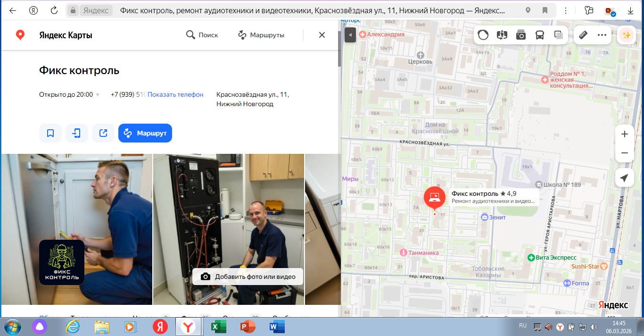Show street panoramas on the map
This screenshot has height=336, width=644.
pos(502,35)
